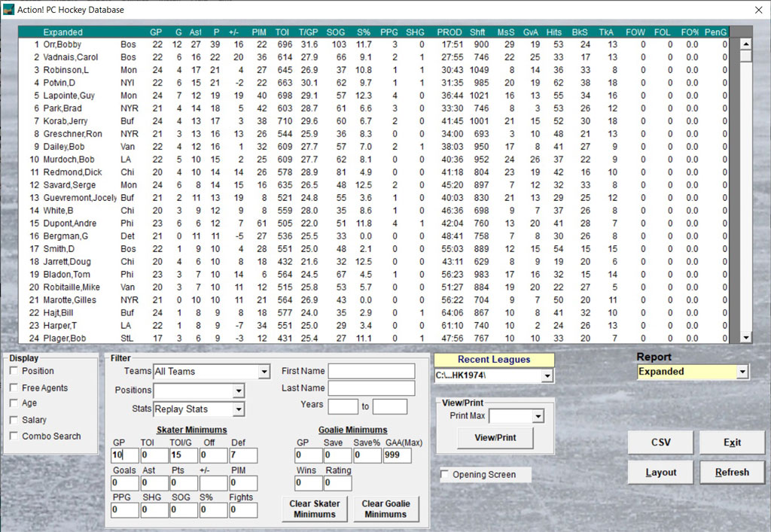Screen dimensions: 771x532
Task: Click the SOG column header
Action: (336, 32)
